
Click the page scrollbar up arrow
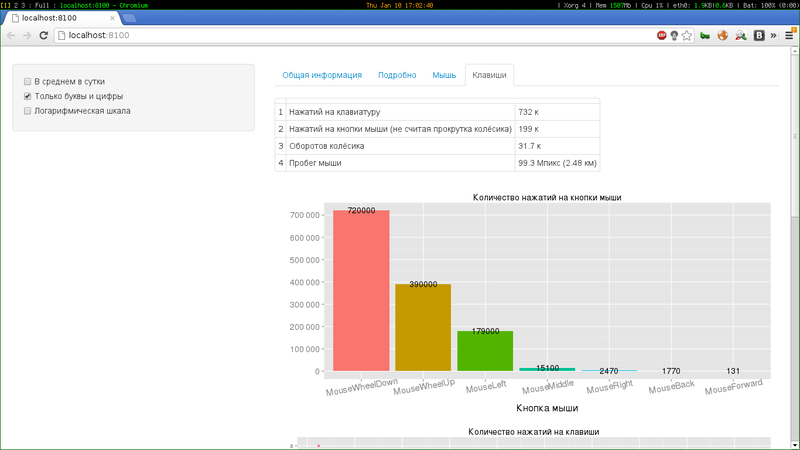795,51
